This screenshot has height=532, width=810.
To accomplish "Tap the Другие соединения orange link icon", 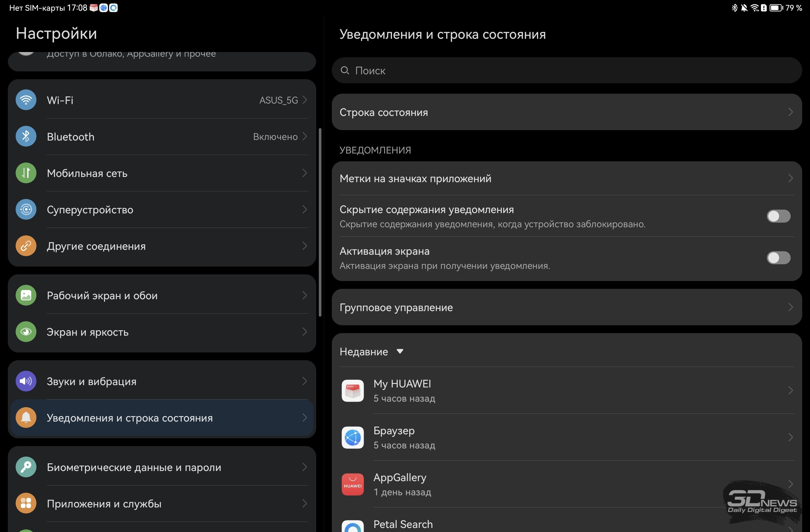I will click(x=26, y=245).
